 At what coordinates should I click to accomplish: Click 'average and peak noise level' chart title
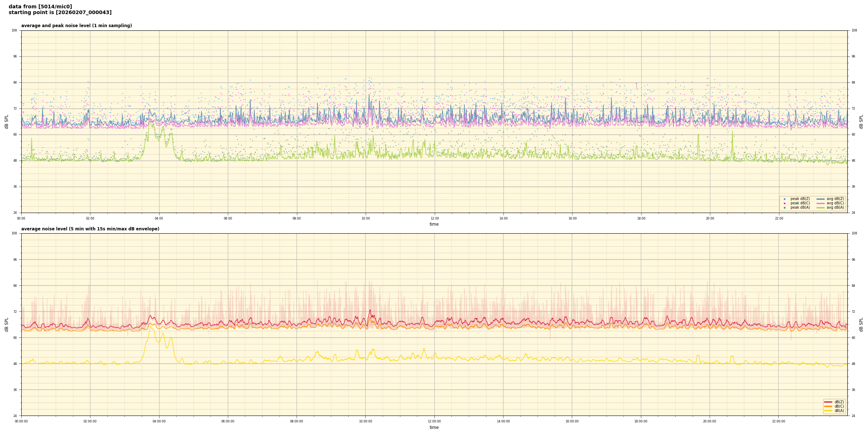pyautogui.click(x=76, y=26)
